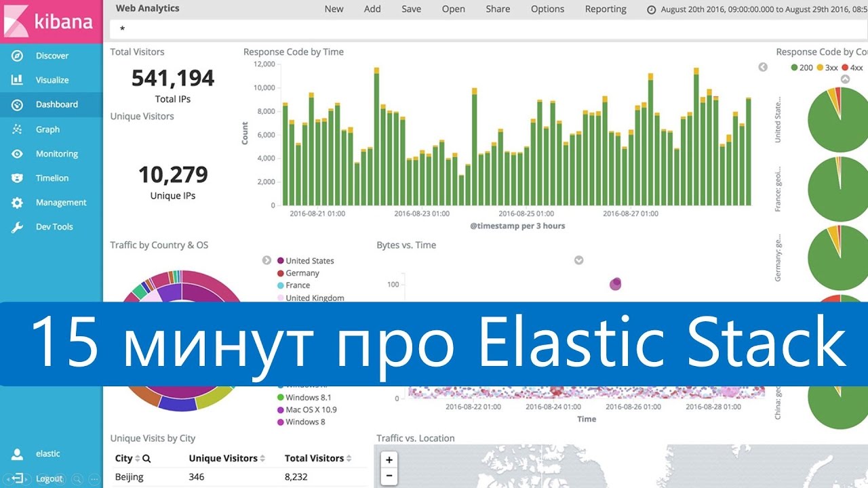
Task: Open the Visualize sidebar link
Action: click(52, 80)
